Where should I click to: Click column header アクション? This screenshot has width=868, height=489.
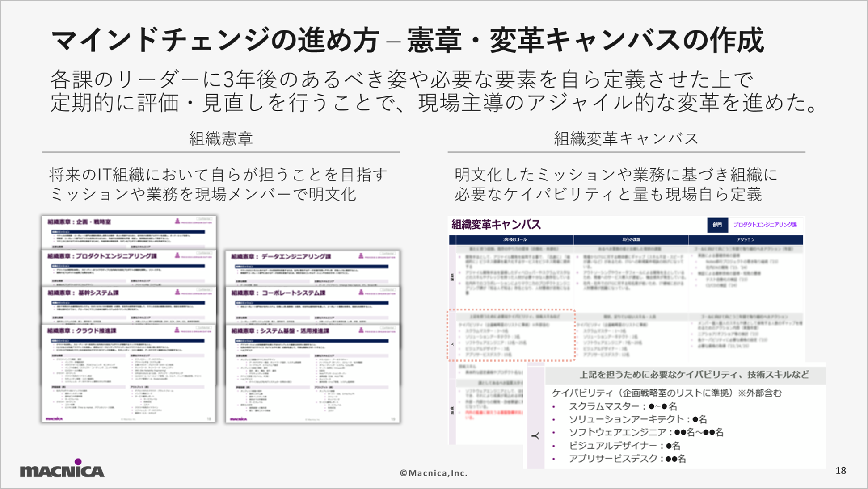[746, 240]
